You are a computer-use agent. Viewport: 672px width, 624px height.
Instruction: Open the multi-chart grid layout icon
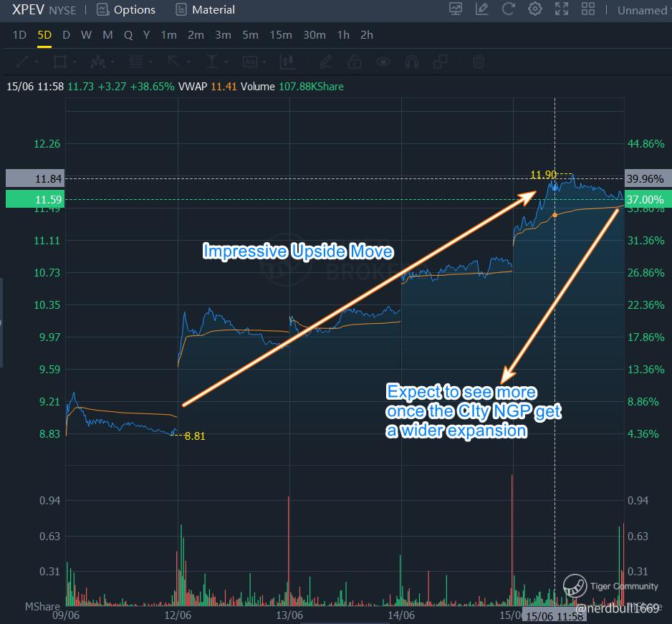coord(588,9)
